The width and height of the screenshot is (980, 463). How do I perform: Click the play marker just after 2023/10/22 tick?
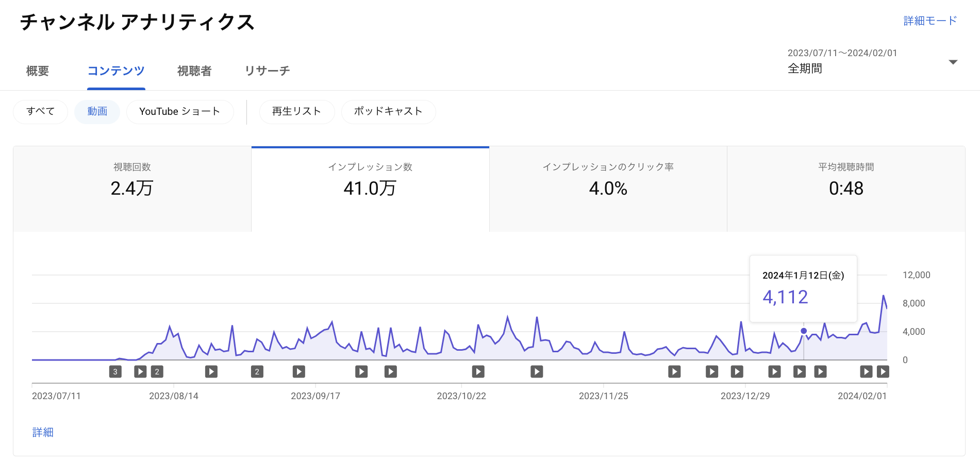pos(478,371)
